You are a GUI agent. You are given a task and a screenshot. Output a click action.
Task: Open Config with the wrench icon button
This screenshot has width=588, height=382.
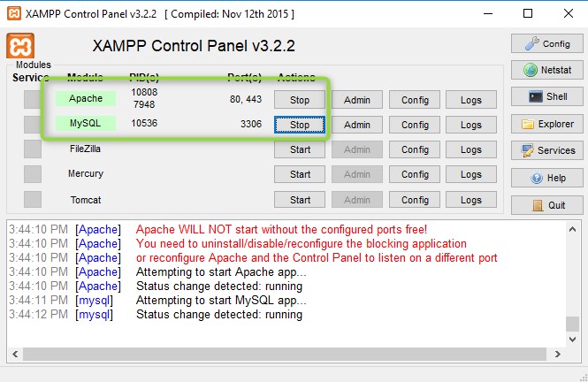(547, 43)
